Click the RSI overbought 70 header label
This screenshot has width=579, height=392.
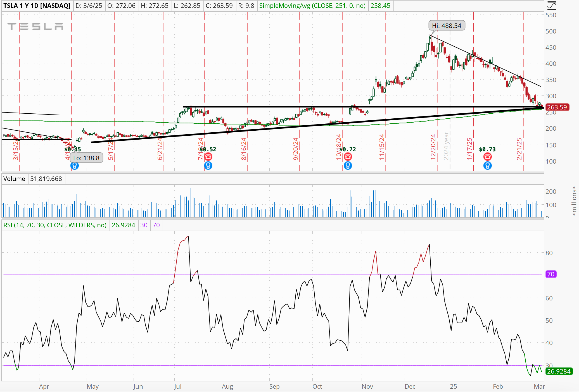click(156, 225)
